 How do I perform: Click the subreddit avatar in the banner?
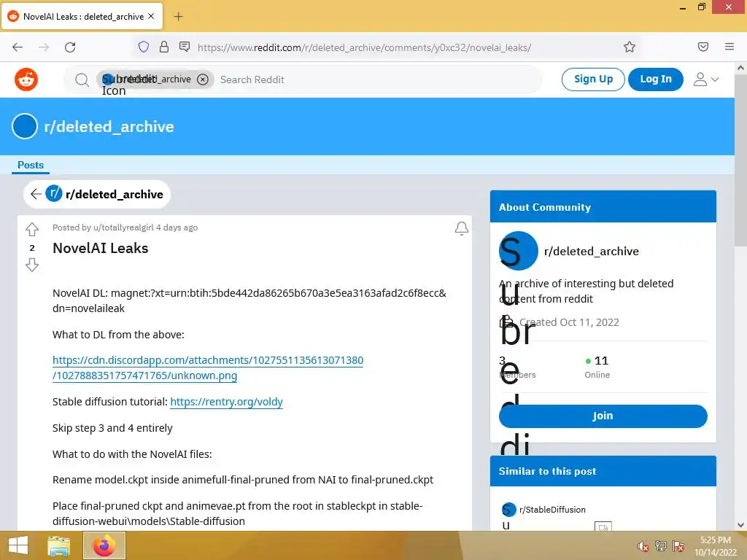tap(25, 127)
